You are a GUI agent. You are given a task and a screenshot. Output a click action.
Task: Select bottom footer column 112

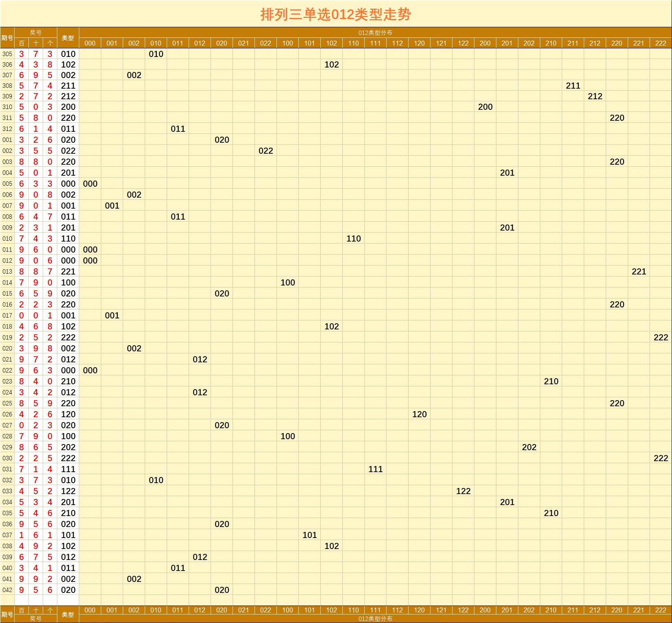click(x=397, y=610)
